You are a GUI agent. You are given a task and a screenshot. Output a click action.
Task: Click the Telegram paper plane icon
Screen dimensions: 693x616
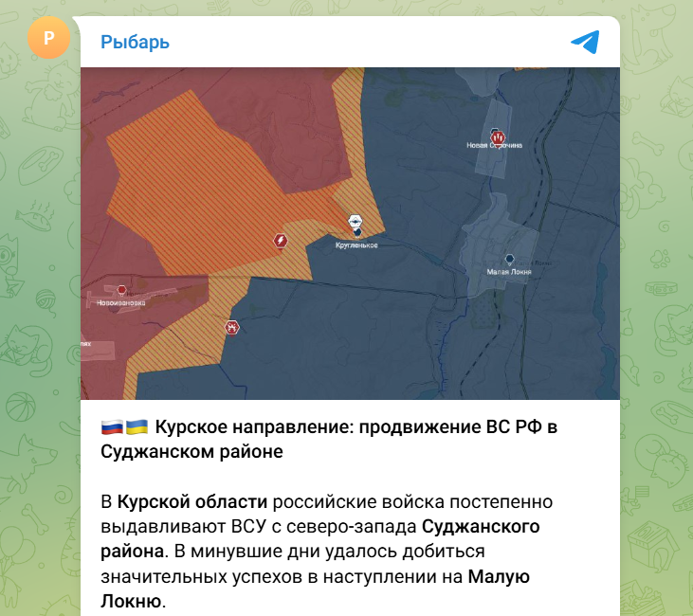tap(585, 42)
